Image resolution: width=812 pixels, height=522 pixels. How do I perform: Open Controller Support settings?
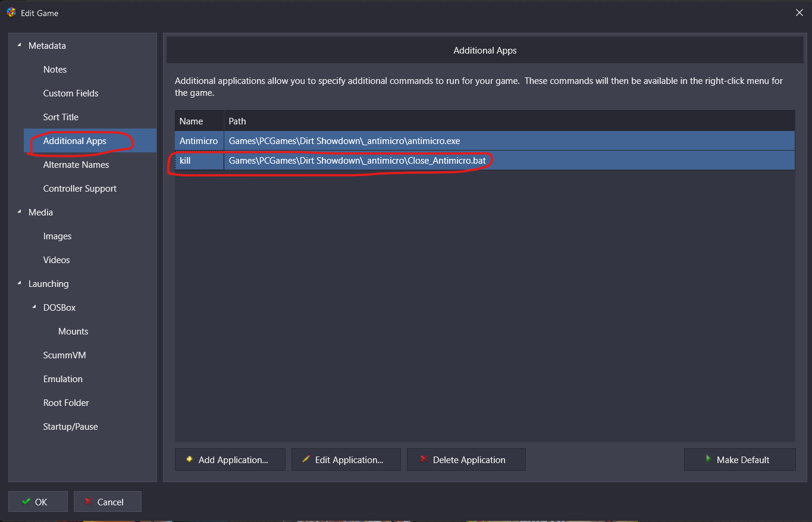click(80, 189)
